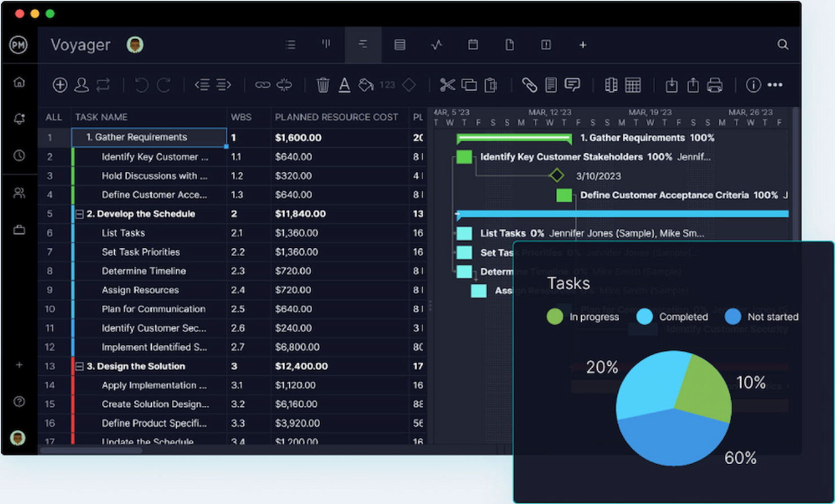Open the files document view tab
The image size is (835, 504).
pyautogui.click(x=509, y=45)
